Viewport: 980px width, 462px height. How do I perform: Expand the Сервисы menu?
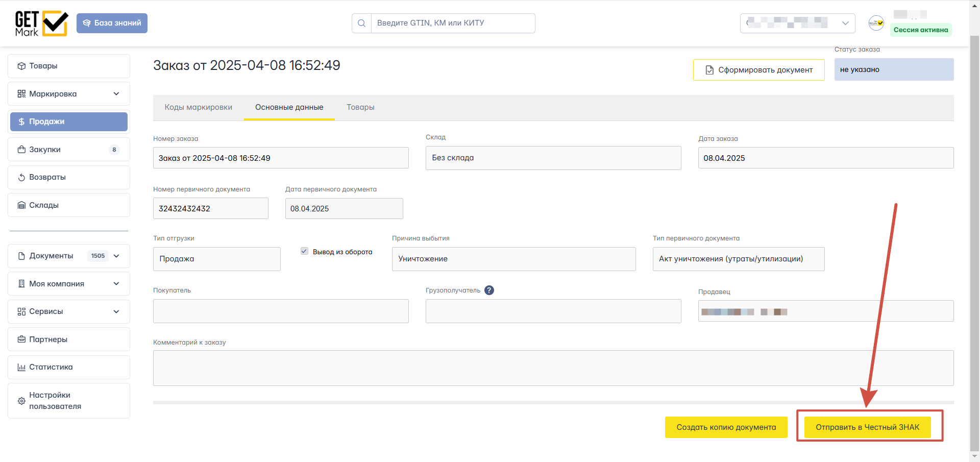pyautogui.click(x=116, y=311)
